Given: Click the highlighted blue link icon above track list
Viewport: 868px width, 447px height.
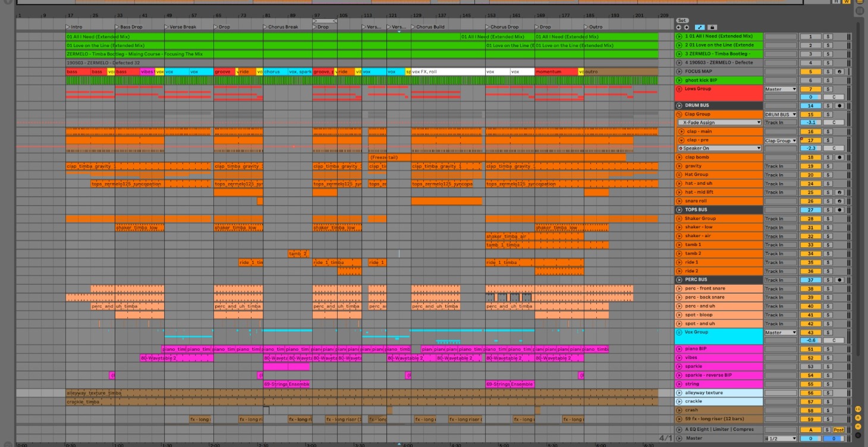Looking at the screenshot, I should pos(700,27).
